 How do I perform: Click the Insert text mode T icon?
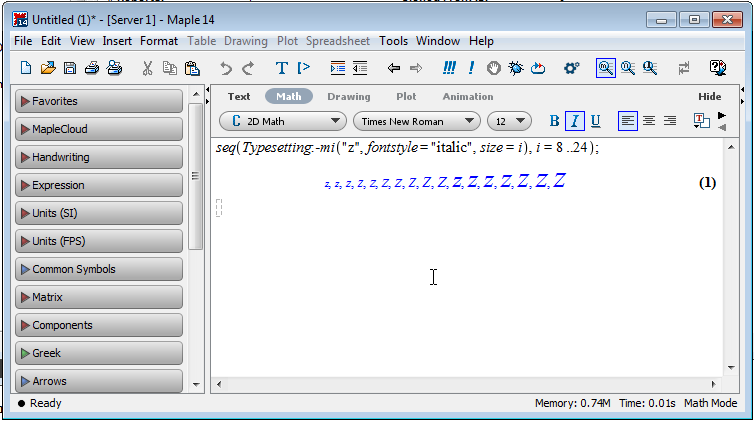pos(281,68)
